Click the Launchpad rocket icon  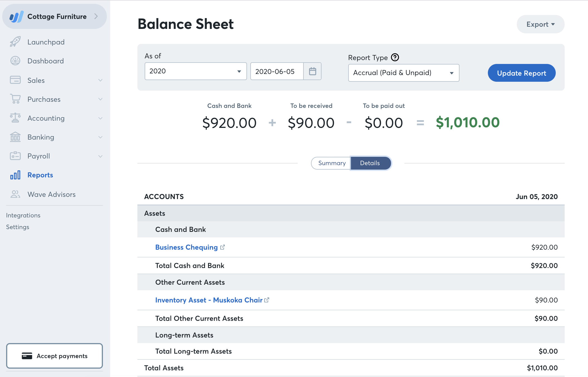[x=15, y=42]
